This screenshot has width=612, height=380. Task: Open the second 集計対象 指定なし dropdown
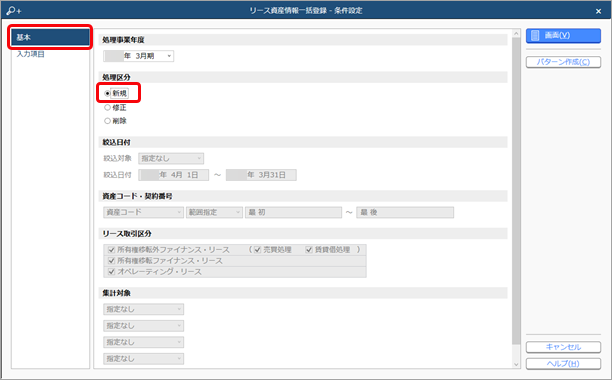click(x=144, y=326)
